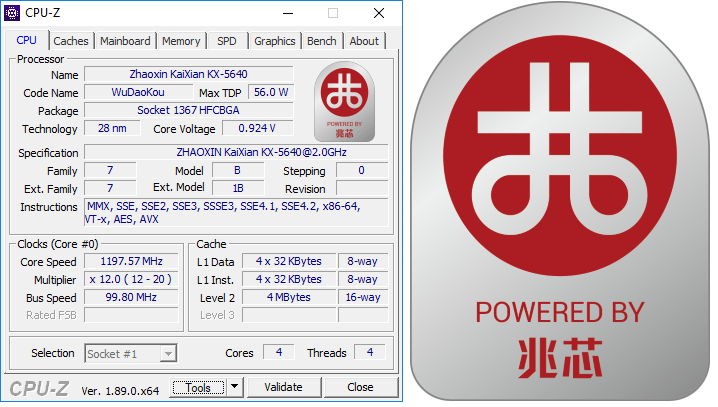Viewport: 718px width, 407px height.
Task: Click the large Zhaoxin 'Powered by' badge image
Action: 560,201
